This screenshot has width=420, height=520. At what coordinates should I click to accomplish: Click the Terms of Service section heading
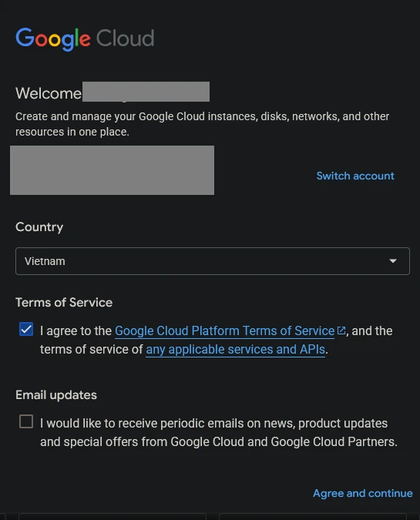pyautogui.click(x=64, y=303)
